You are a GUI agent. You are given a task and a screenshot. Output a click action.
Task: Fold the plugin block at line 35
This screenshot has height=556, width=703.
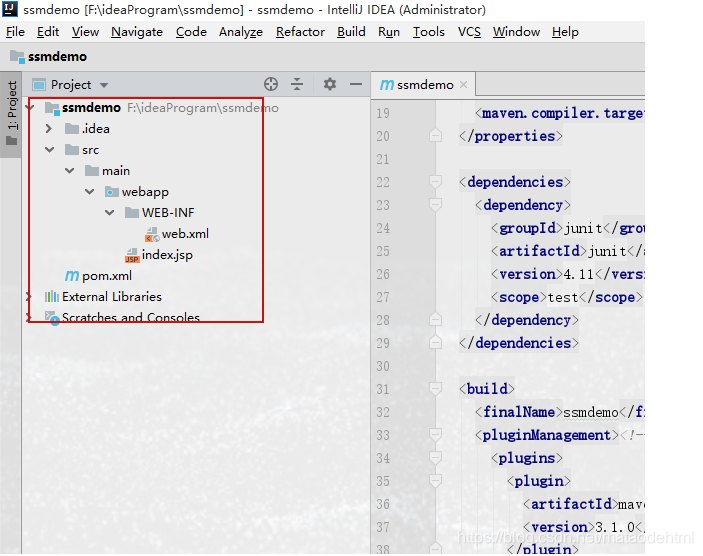coord(435,481)
